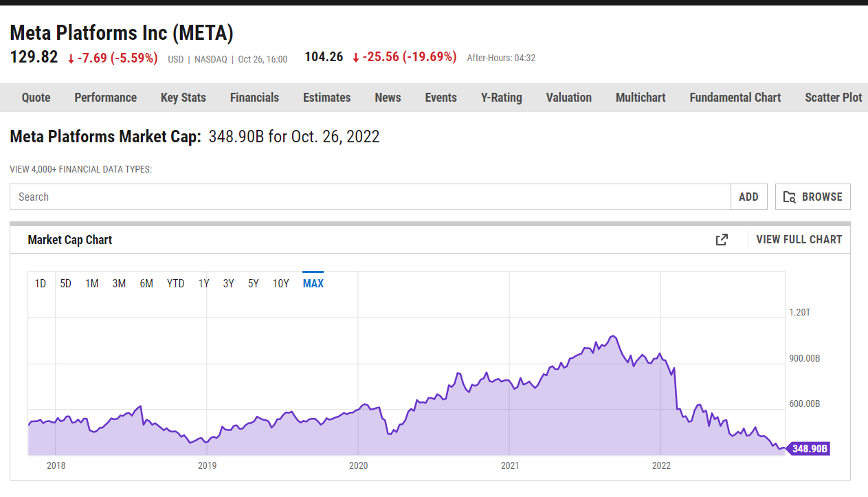Switch to Multichart tab

pyautogui.click(x=641, y=98)
